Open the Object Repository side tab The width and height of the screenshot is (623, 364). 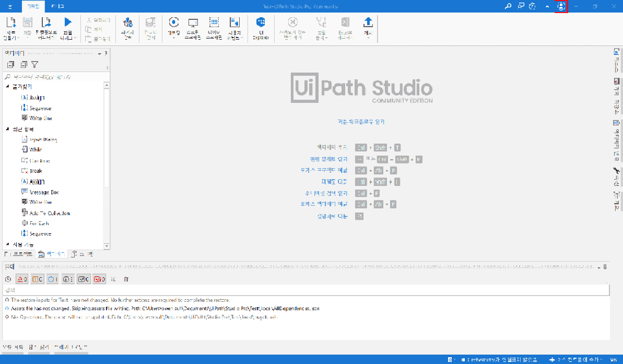(616, 96)
